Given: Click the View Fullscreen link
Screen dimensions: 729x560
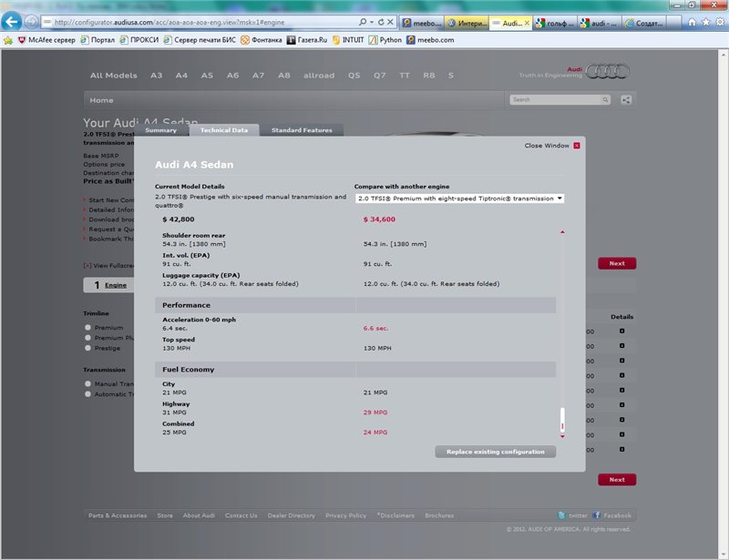Looking at the screenshot, I should pyautogui.click(x=109, y=265).
